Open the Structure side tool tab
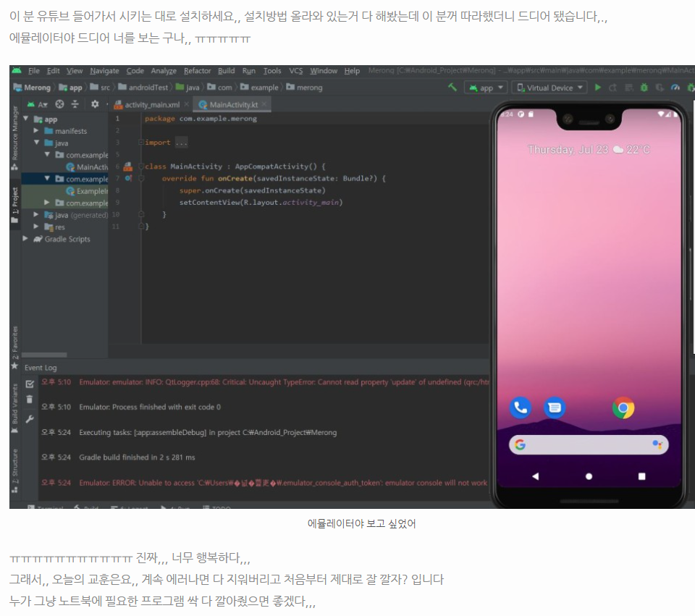The image size is (695, 616). (14, 471)
